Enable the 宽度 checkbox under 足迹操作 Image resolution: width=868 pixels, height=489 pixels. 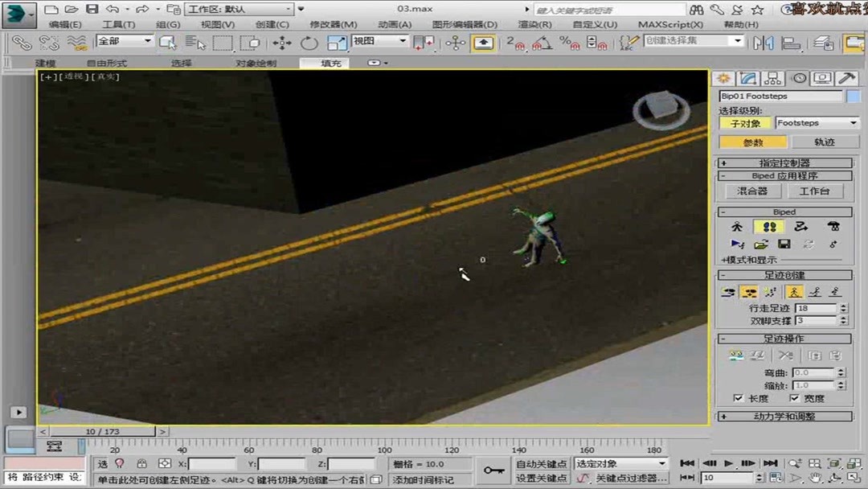click(794, 398)
